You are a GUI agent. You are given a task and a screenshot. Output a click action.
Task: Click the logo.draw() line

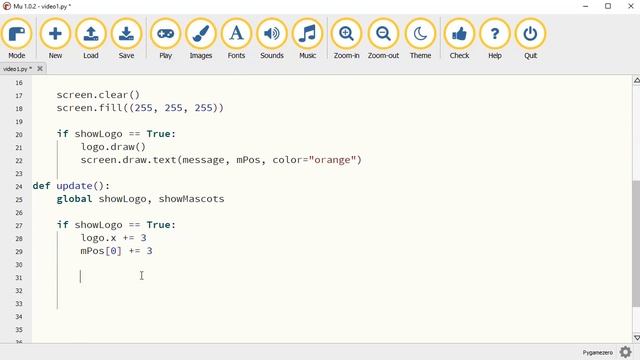113,147
